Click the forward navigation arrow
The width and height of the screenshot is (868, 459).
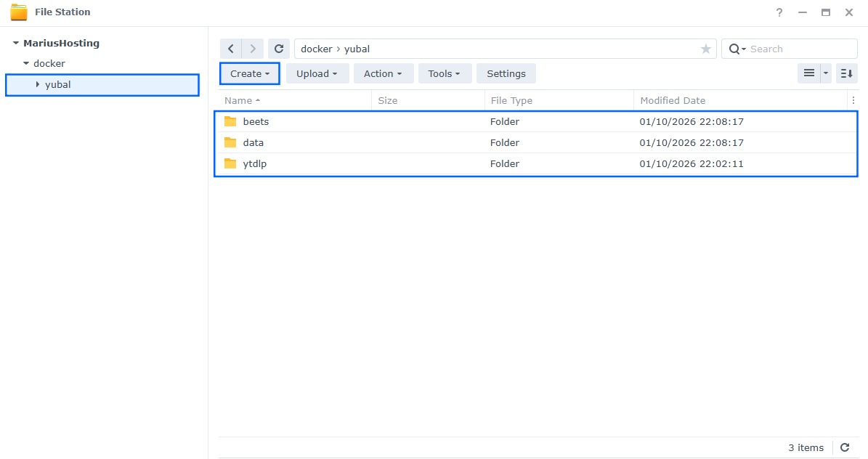coord(252,48)
